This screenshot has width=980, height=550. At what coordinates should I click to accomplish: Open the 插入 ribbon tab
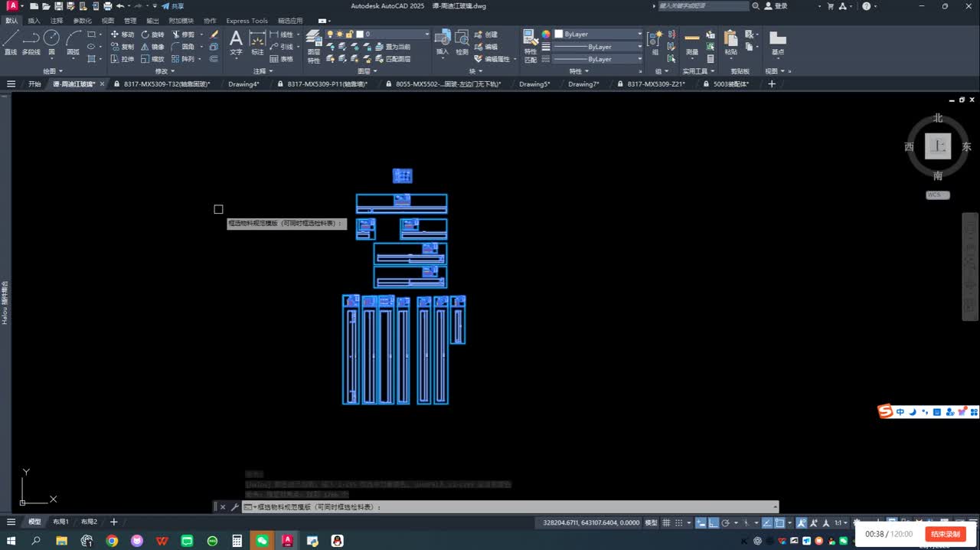pos(34,21)
